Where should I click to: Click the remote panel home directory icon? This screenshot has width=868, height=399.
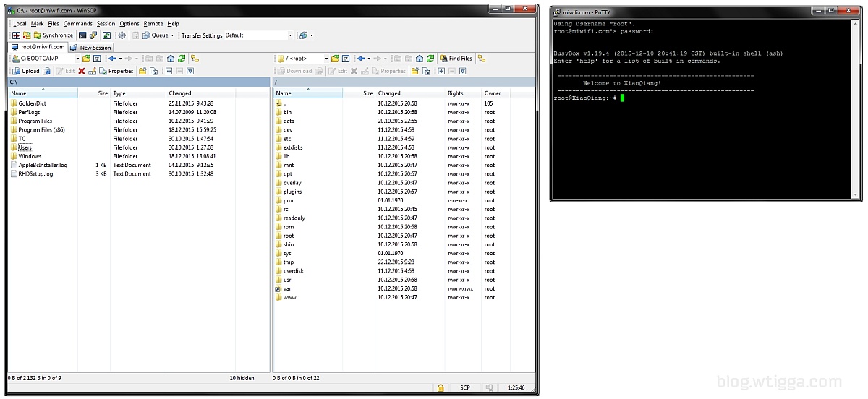(x=420, y=59)
